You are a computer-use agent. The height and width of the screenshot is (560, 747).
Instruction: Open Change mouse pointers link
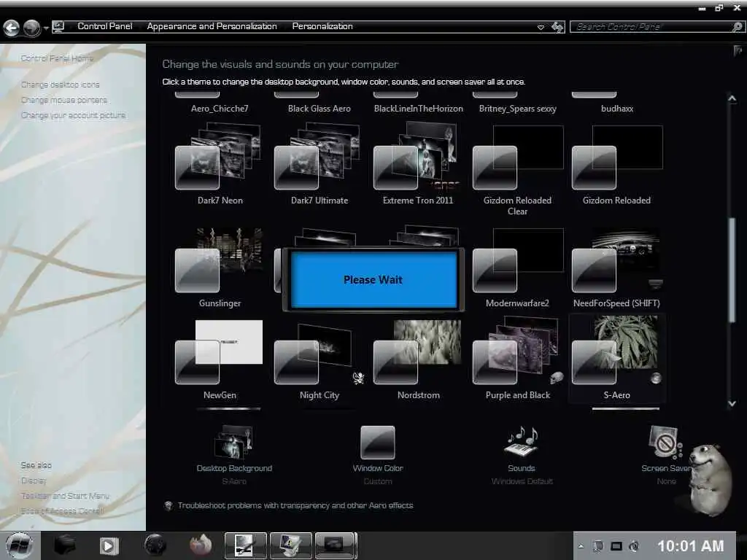(x=64, y=100)
